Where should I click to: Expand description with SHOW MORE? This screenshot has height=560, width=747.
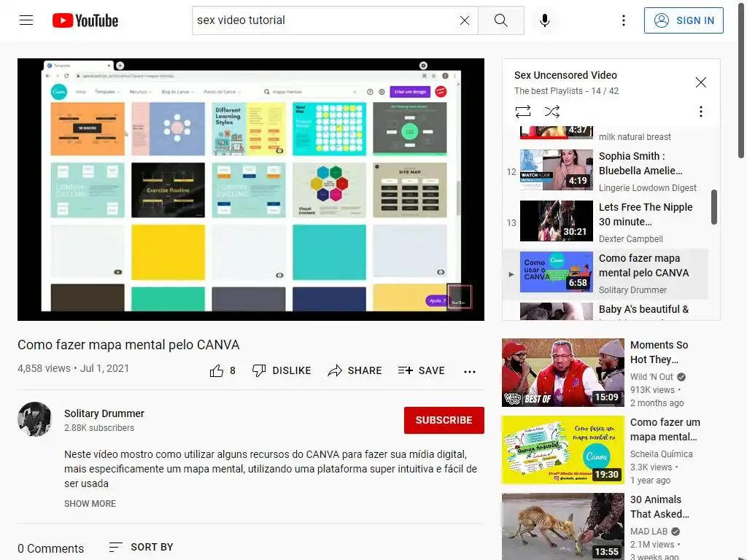pos(90,503)
